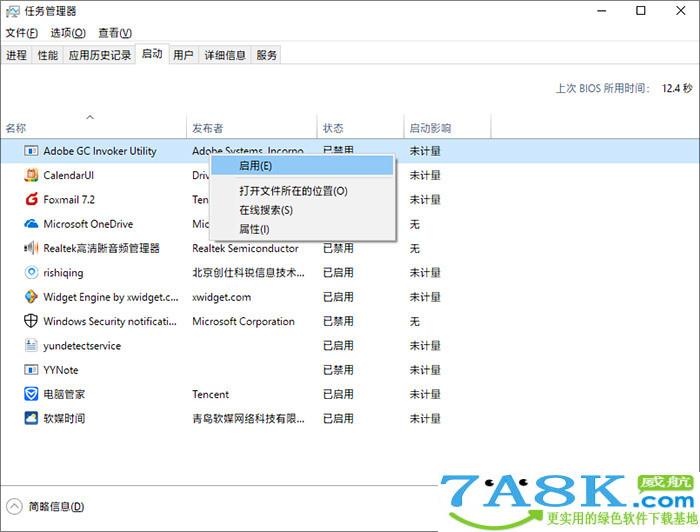Image resolution: width=700 pixels, height=532 pixels.
Task: Open the 查看(V) menu
Action: (x=115, y=33)
